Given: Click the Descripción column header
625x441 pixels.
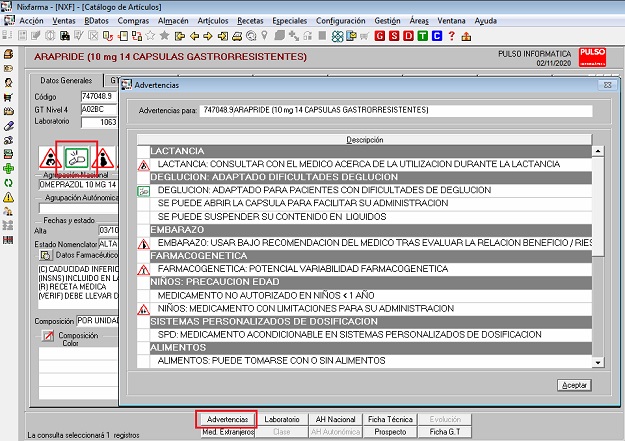Looking at the screenshot, I should point(364,140).
